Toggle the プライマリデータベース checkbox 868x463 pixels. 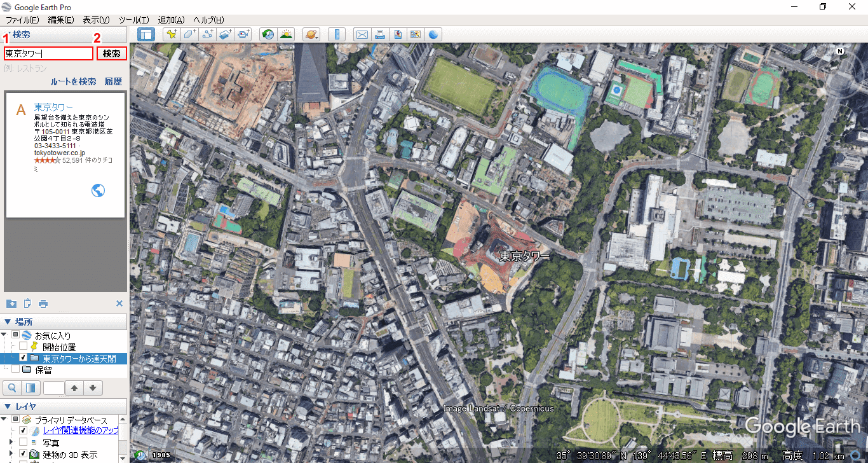[16, 420]
